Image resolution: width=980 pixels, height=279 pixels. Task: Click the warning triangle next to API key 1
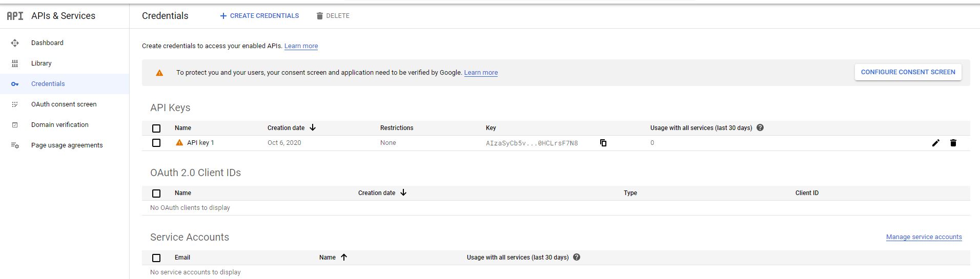pyautogui.click(x=179, y=143)
